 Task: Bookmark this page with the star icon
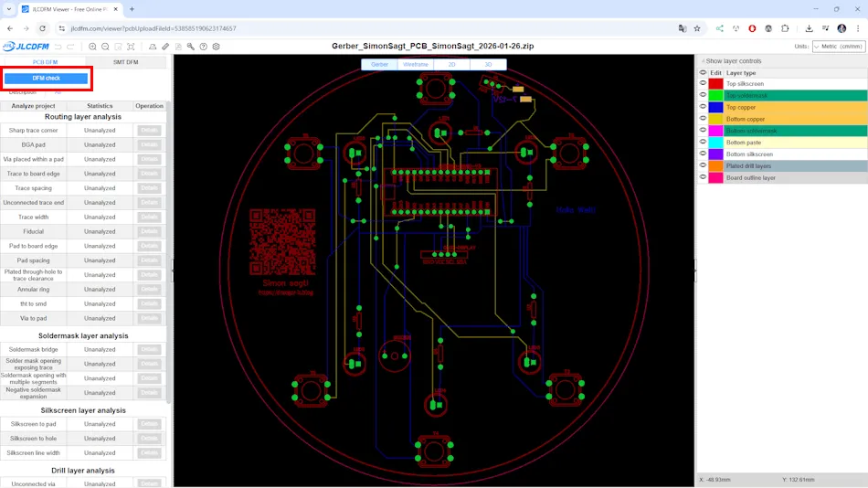click(697, 28)
